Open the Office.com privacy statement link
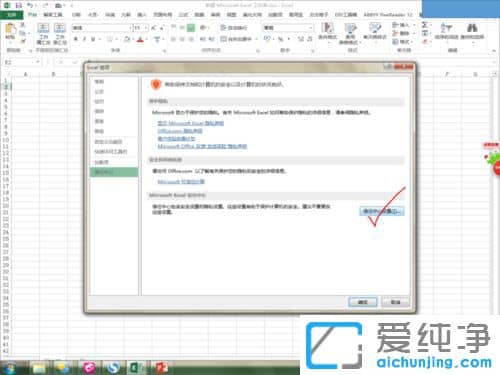Image resolution: width=500 pixels, height=375 pixels. click(x=180, y=131)
